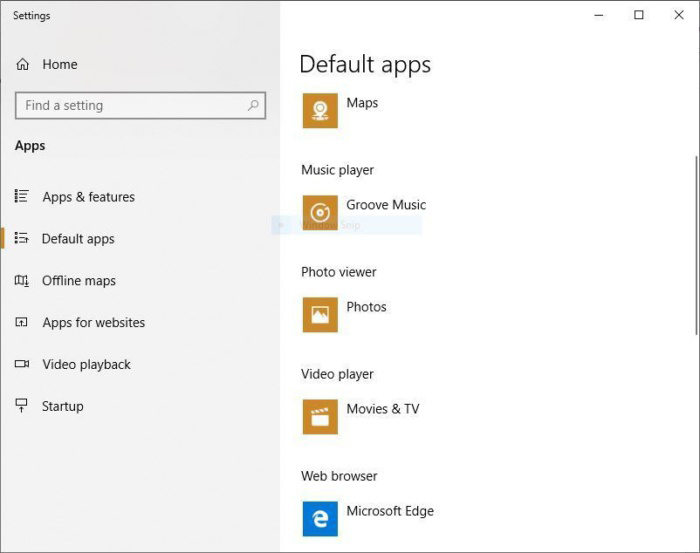700x553 pixels.
Task: Go to Apps for websites
Action: click(x=93, y=323)
